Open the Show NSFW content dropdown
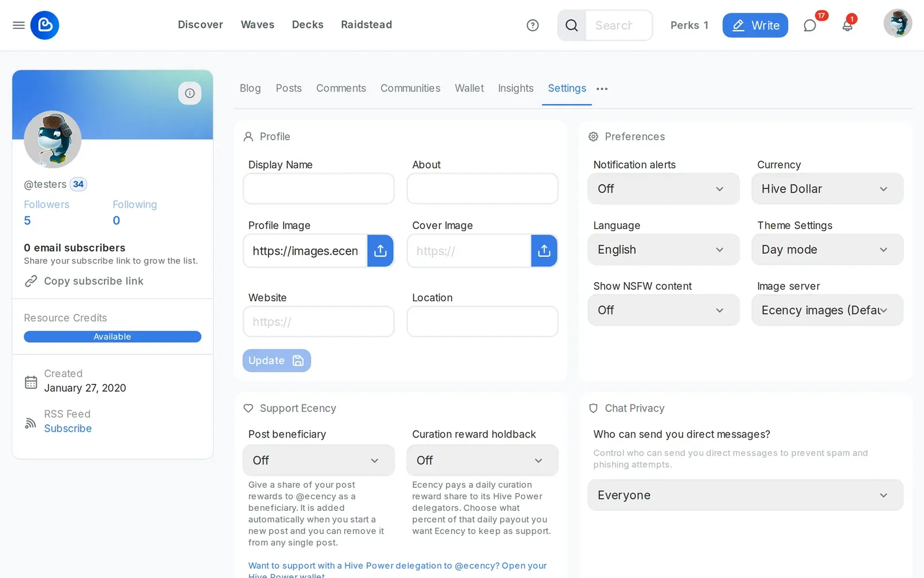The width and height of the screenshot is (924, 578). 664,310
